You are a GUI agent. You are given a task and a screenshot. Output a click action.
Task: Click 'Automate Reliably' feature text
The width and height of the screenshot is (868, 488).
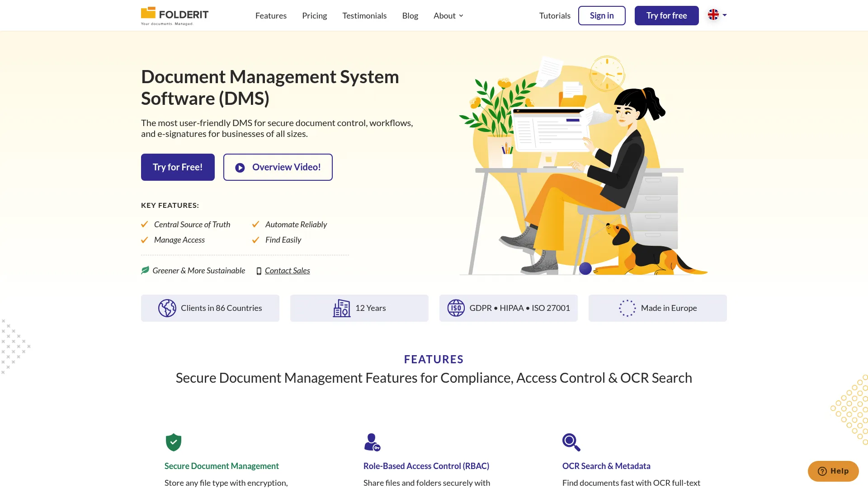click(296, 225)
